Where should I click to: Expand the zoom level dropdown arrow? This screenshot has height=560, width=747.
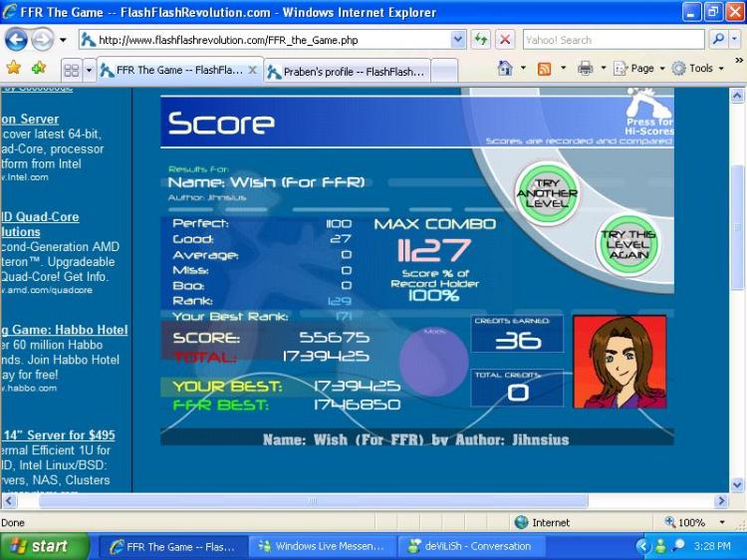pos(722,522)
